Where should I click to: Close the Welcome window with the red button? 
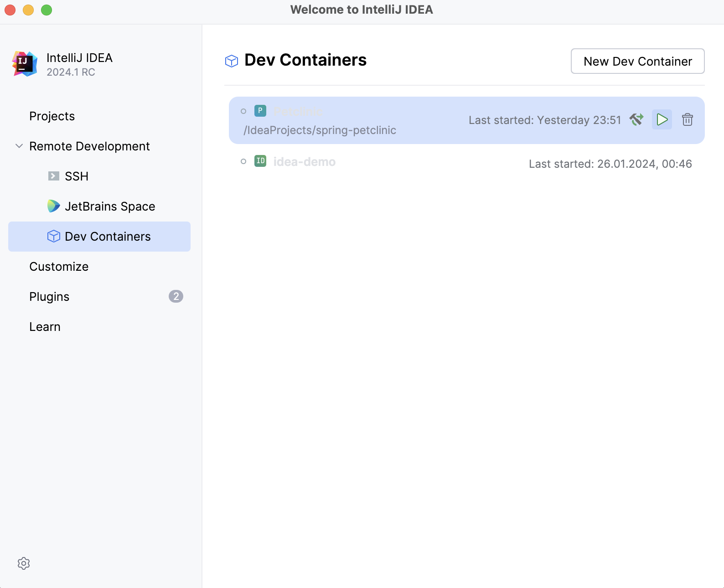click(10, 10)
